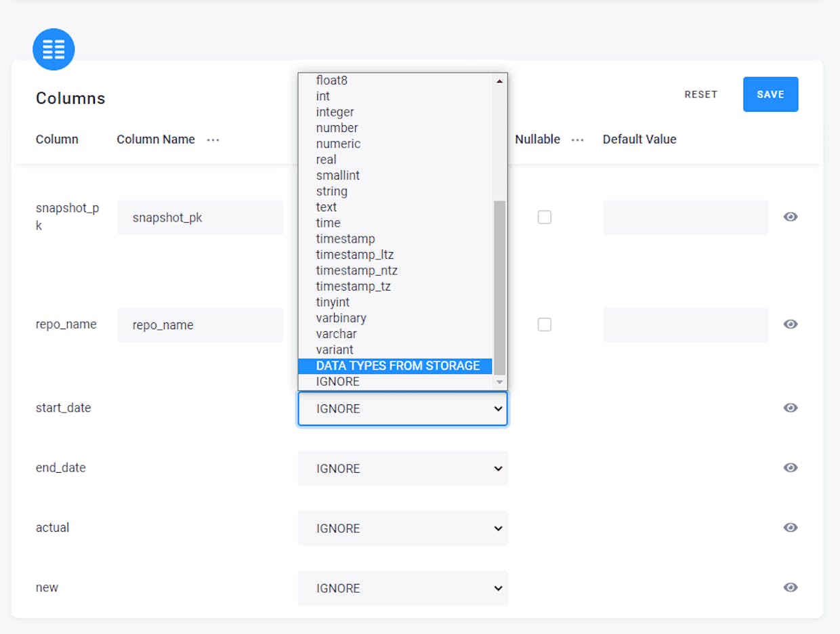840x634 pixels.
Task: Select timestamp_ltz data type option
Action: (x=395, y=255)
